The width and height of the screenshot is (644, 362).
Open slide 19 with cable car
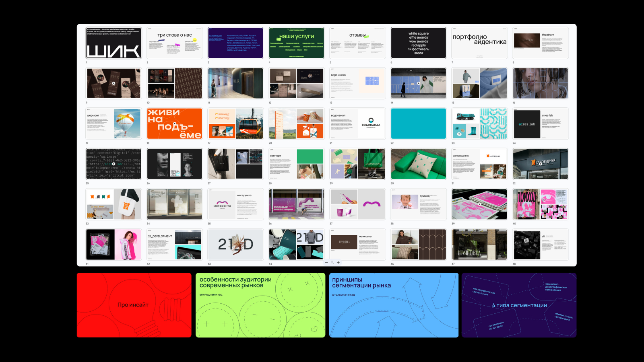click(235, 123)
